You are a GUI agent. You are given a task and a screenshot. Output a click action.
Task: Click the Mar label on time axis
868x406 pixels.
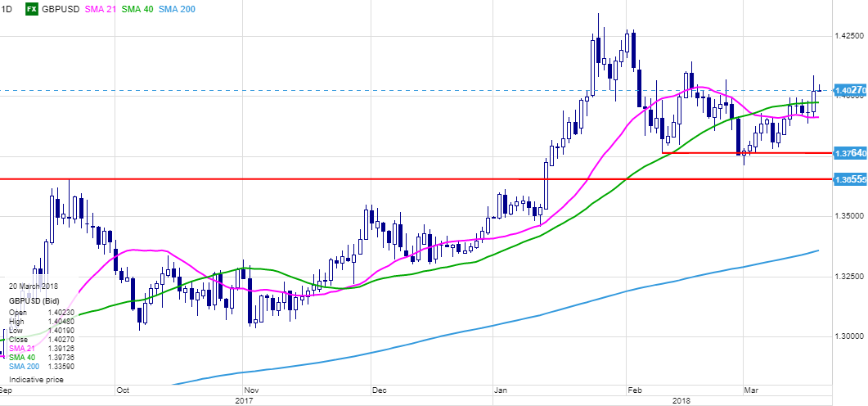click(x=751, y=390)
